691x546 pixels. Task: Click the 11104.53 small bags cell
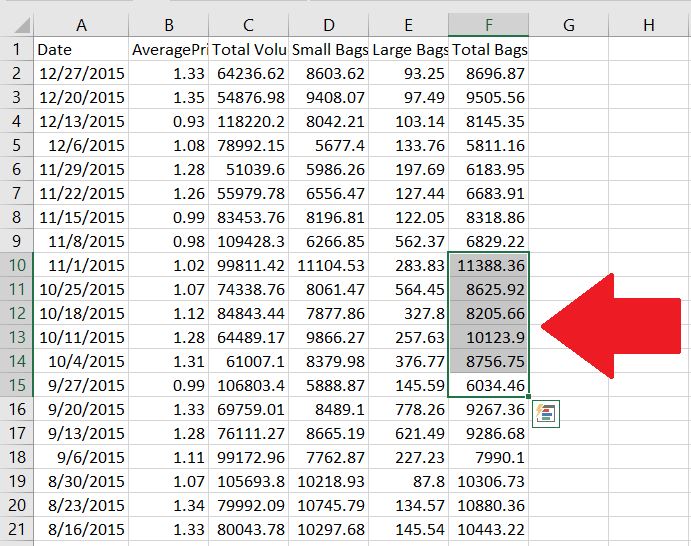[328, 265]
